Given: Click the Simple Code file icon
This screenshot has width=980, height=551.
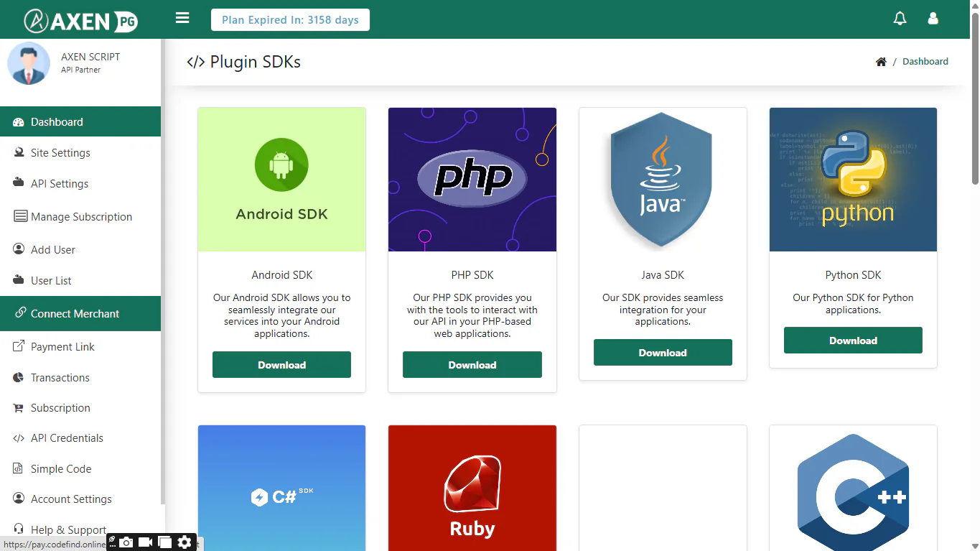Looking at the screenshot, I should 18,468.
